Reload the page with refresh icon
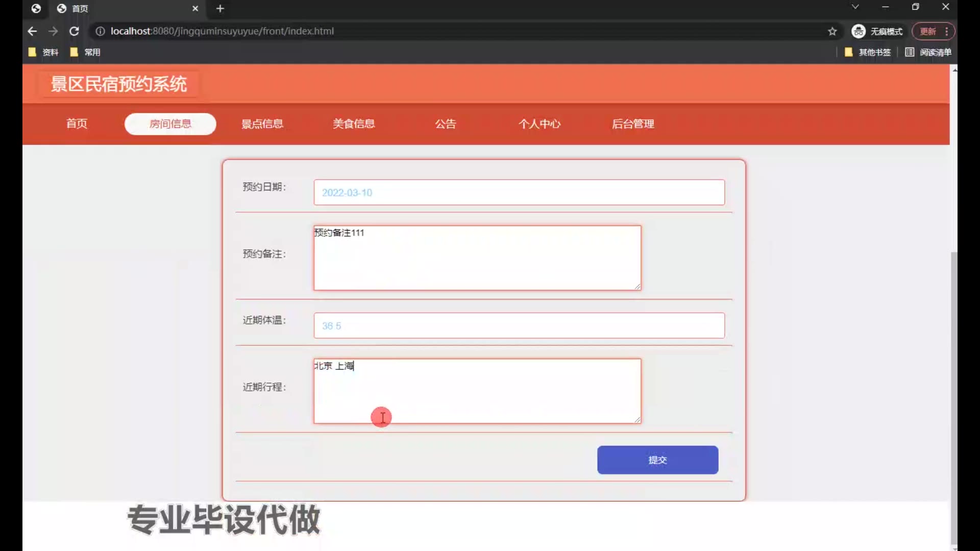This screenshot has height=551, width=980. click(75, 31)
